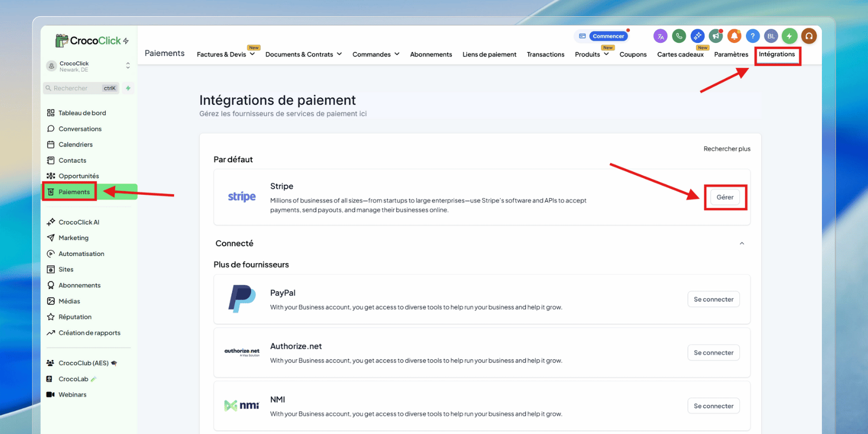Open the Cartes cadeaux tab
The image size is (868, 434).
click(x=680, y=54)
